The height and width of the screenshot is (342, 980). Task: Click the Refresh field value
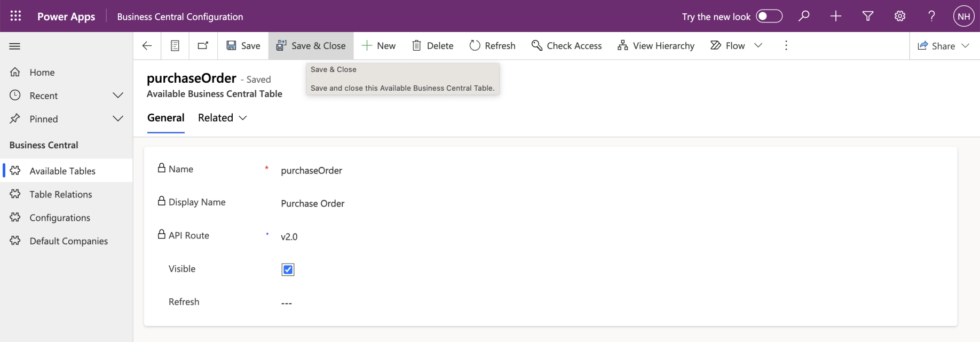tap(287, 303)
